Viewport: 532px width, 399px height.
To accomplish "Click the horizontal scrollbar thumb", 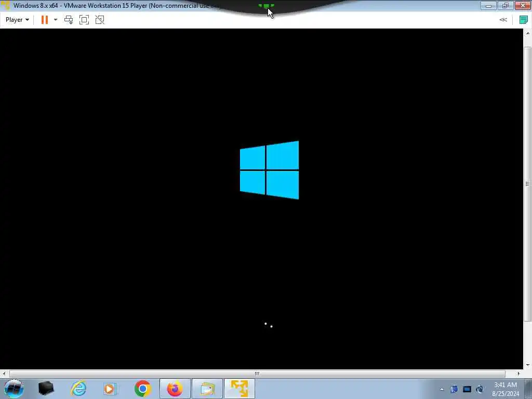I will [x=257, y=374].
